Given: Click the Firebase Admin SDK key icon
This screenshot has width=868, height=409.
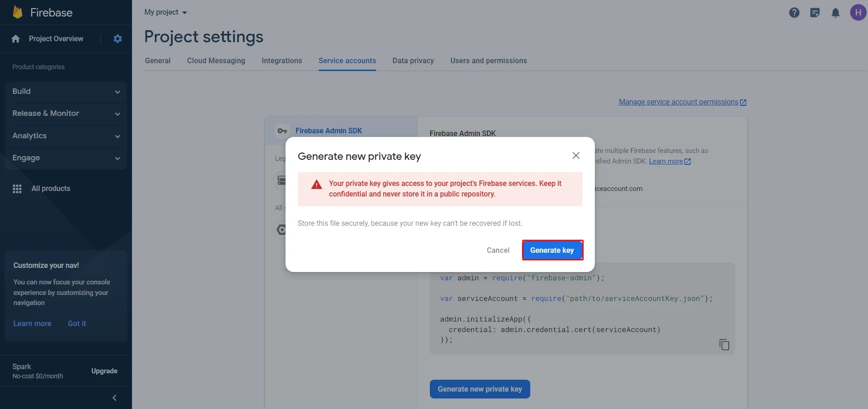Looking at the screenshot, I should (x=282, y=131).
